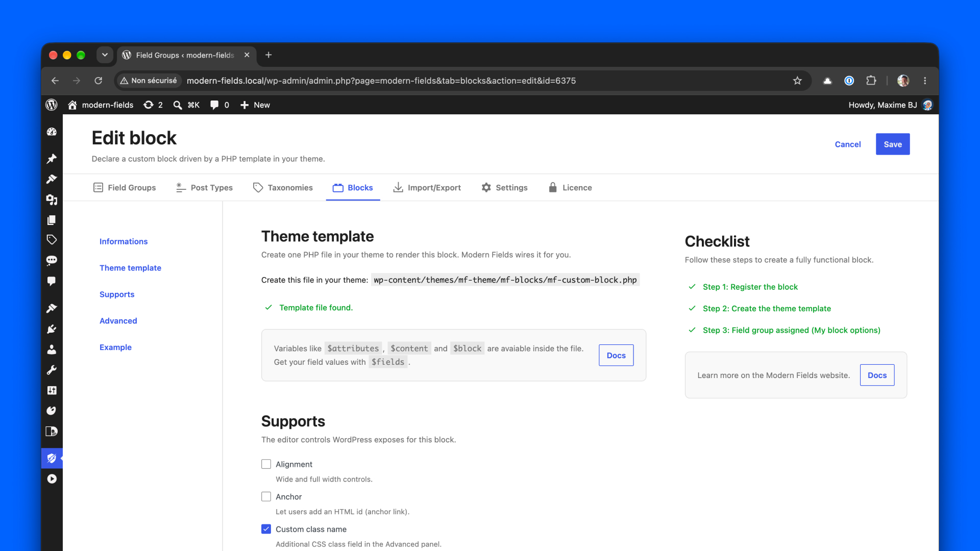This screenshot has height=551, width=980.
Task: Enable the Alignment support checkbox
Action: click(266, 464)
